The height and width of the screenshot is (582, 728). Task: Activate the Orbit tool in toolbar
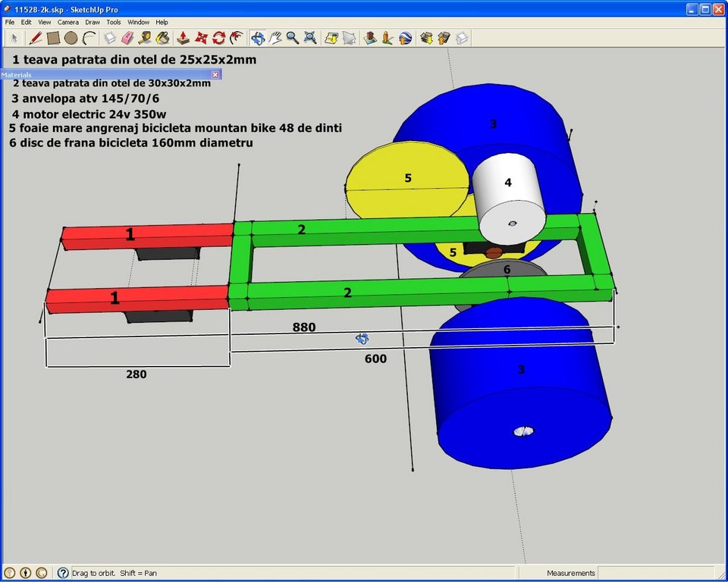(x=258, y=38)
